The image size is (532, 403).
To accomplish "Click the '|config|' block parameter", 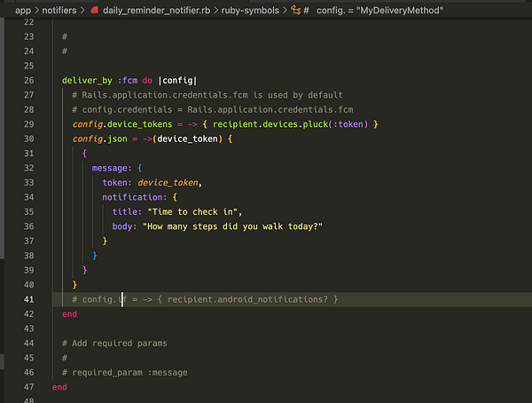I will (x=177, y=81).
